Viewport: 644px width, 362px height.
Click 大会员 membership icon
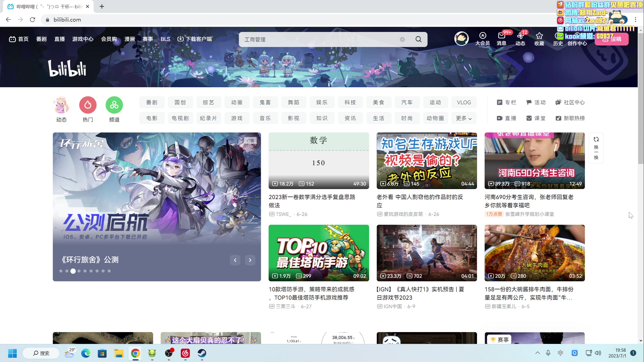pyautogui.click(x=482, y=36)
